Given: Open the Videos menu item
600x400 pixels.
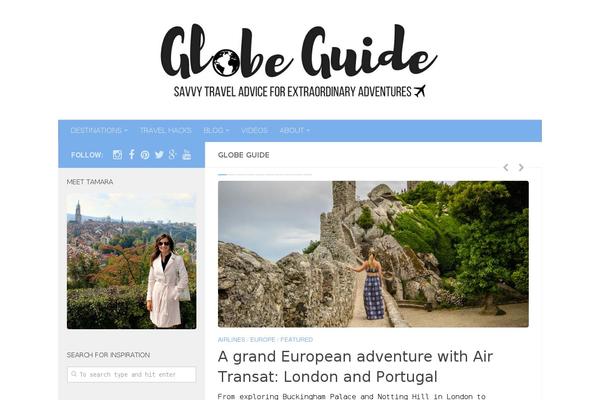Looking at the screenshot, I should point(254,131).
